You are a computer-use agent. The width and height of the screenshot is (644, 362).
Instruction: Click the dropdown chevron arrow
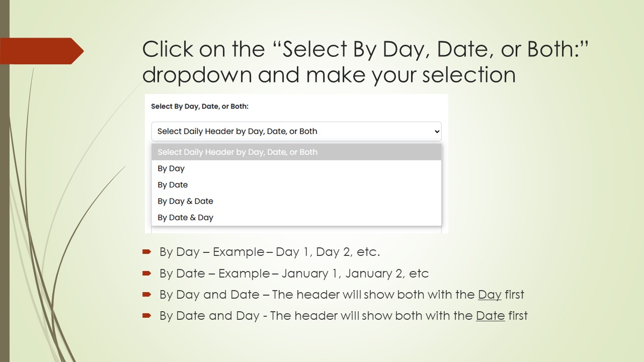(436, 132)
